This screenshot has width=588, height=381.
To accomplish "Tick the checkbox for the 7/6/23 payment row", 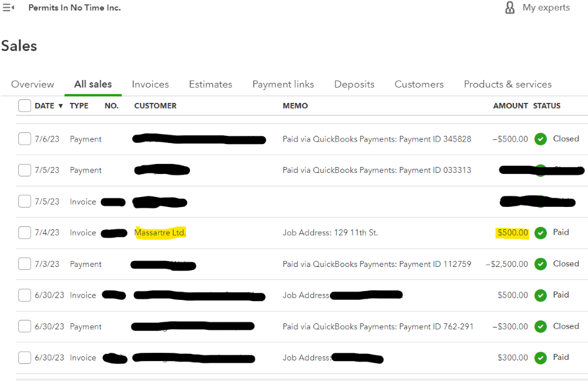I will click(x=24, y=139).
